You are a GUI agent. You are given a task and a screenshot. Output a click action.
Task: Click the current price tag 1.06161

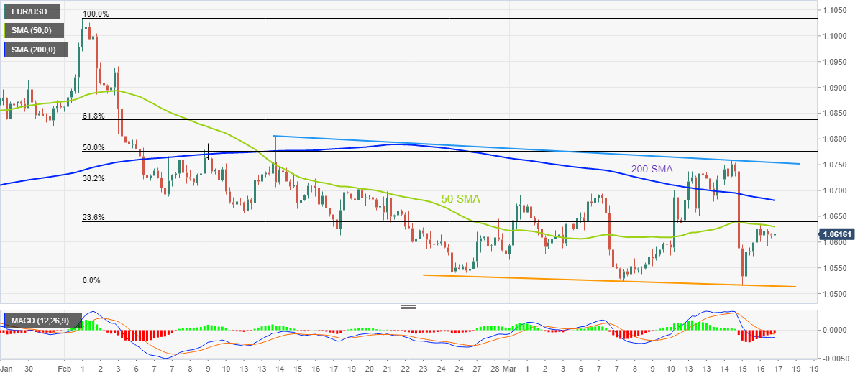point(841,234)
